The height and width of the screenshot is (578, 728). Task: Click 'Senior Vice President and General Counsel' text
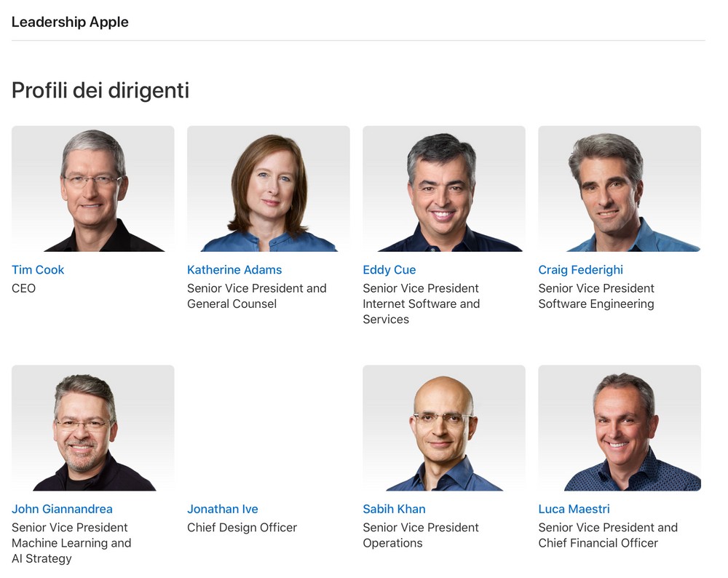tap(257, 296)
